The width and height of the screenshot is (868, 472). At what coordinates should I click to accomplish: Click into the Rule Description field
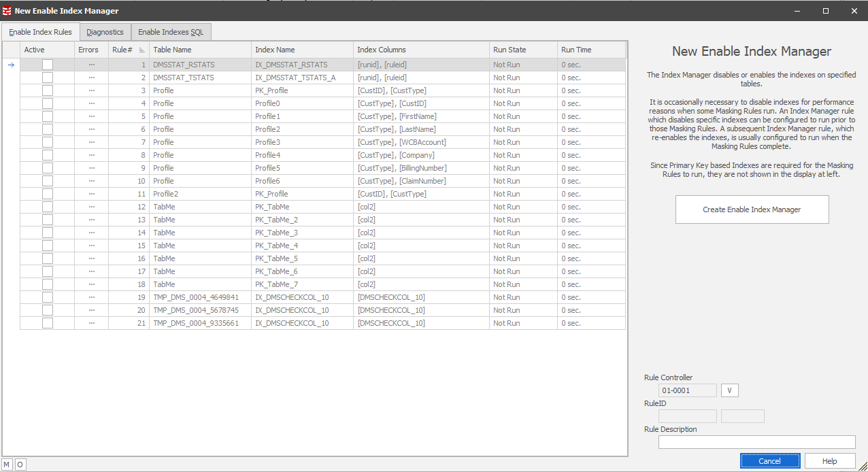coord(756,442)
